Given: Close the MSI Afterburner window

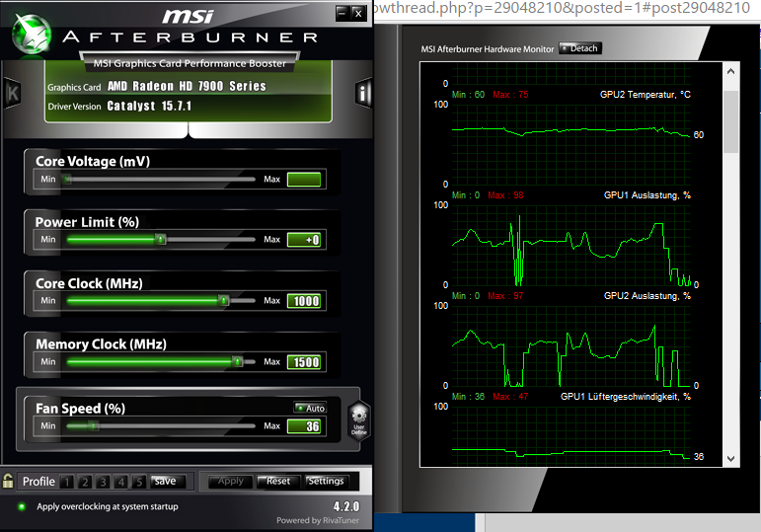Looking at the screenshot, I should (x=358, y=13).
